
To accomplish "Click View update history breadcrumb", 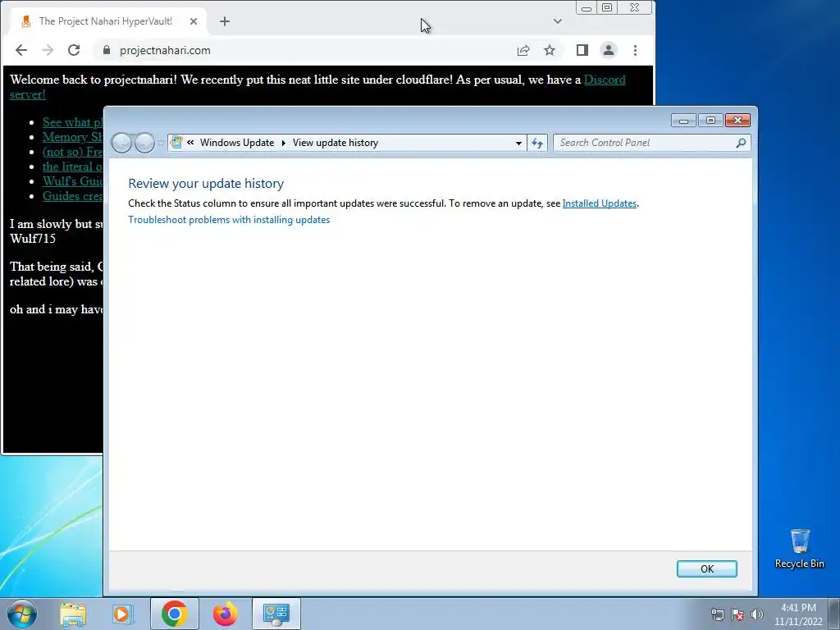I will (336, 143).
